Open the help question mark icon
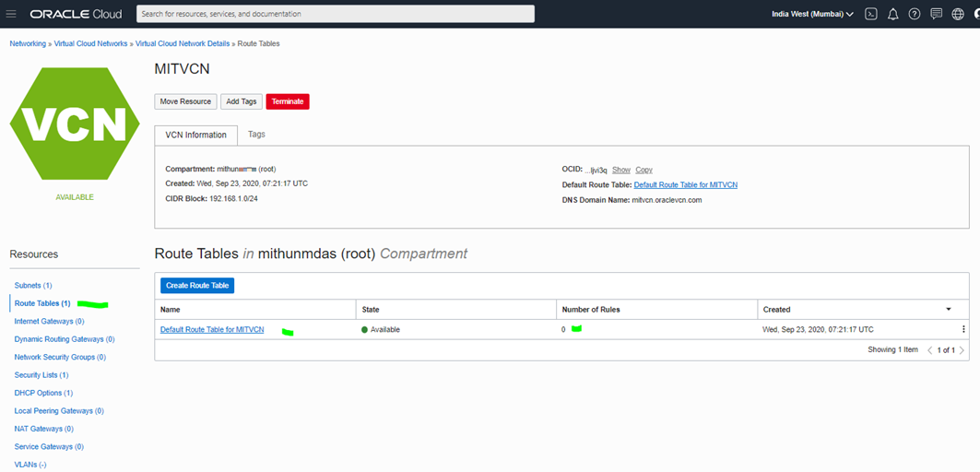This screenshot has height=472, width=980. [915, 14]
